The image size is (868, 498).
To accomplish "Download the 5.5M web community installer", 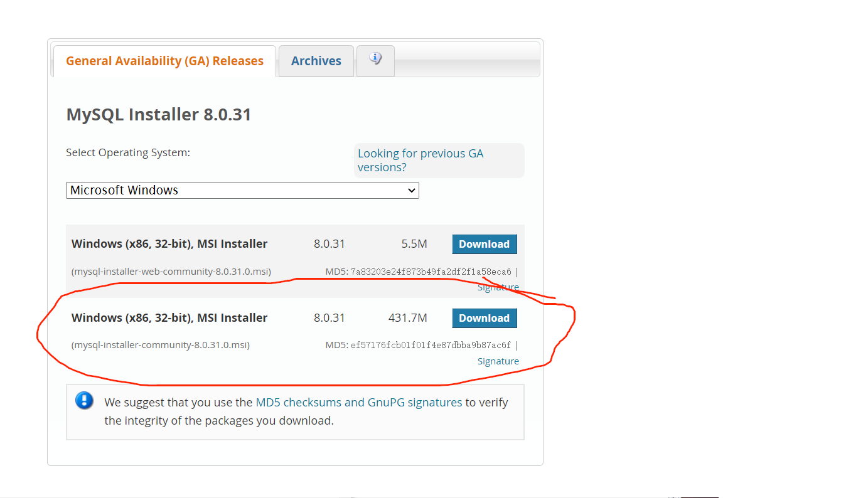I will click(x=485, y=244).
